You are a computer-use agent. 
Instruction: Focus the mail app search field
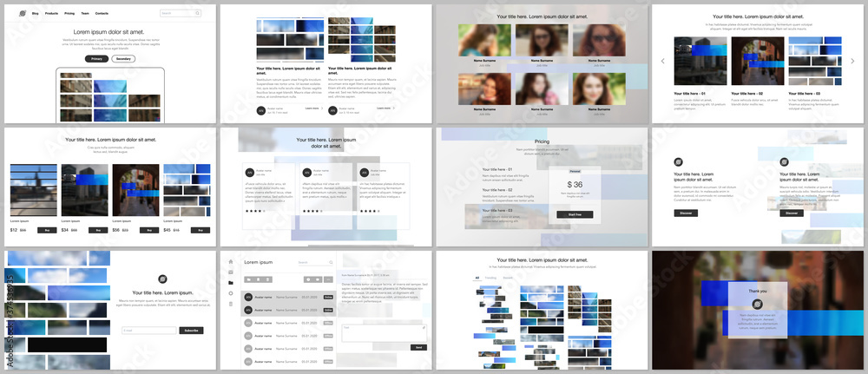click(316, 262)
